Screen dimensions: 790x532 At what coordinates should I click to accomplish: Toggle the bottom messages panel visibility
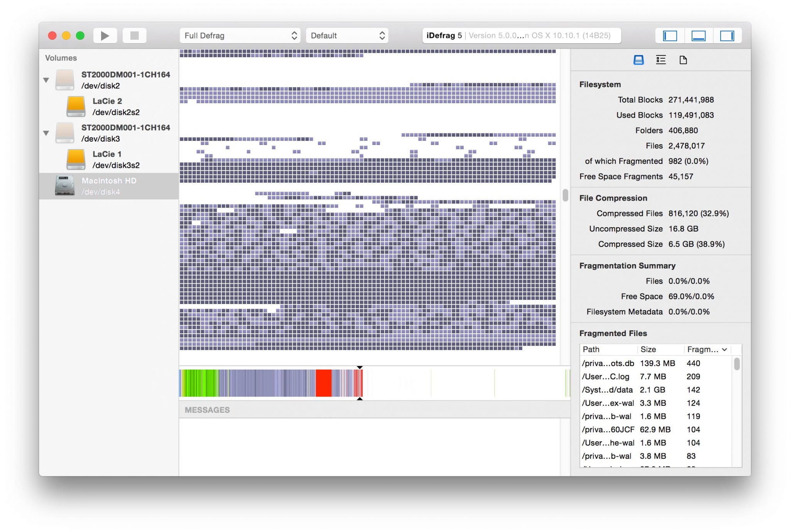699,35
